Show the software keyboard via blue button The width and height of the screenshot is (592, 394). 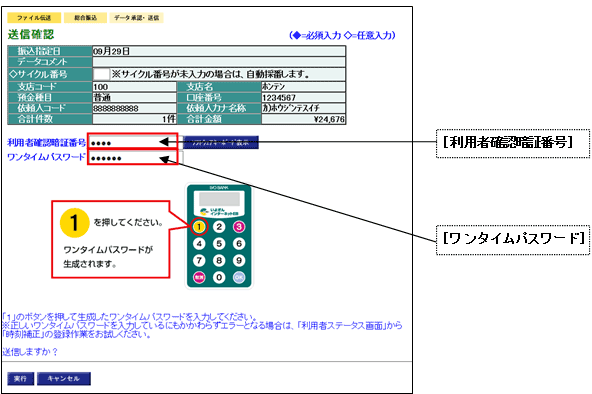click(x=221, y=142)
